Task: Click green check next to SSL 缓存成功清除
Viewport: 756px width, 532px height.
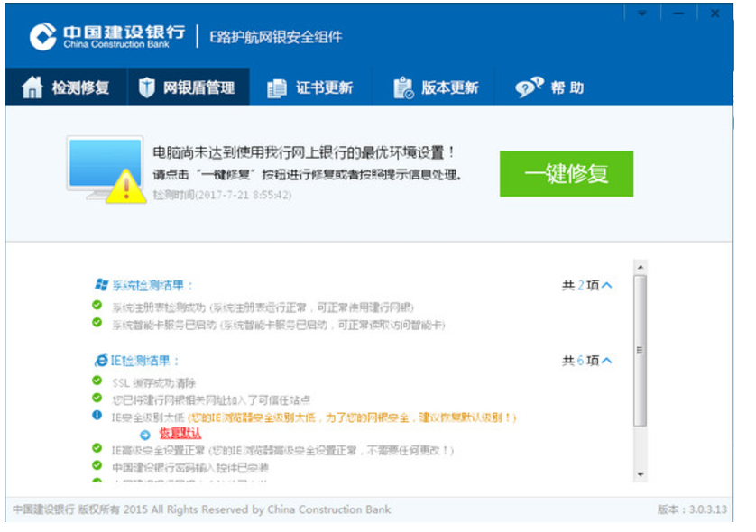Action: 97,381
